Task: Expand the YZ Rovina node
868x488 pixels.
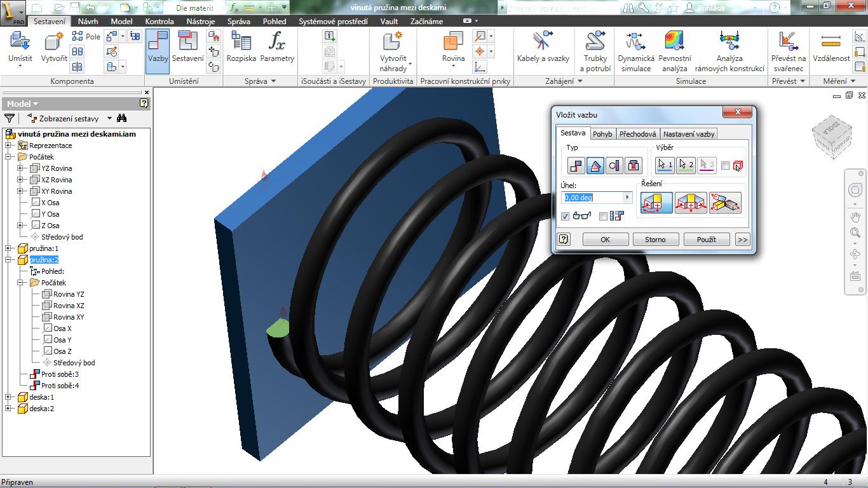Action: pos(20,168)
